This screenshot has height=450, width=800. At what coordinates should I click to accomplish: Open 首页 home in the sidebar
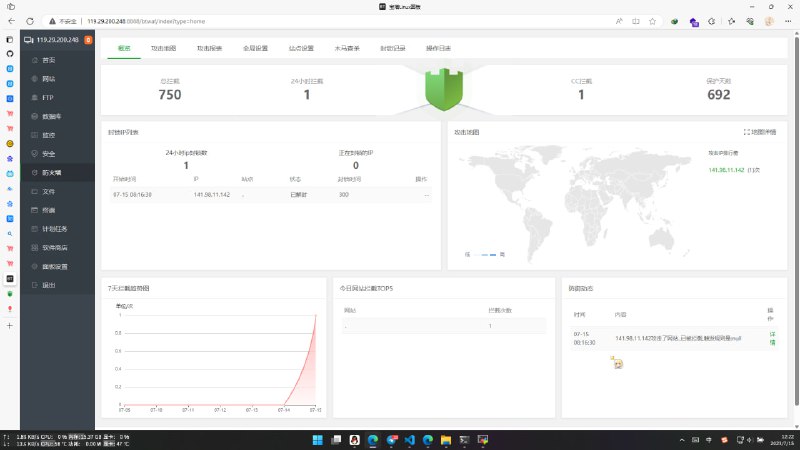point(49,60)
